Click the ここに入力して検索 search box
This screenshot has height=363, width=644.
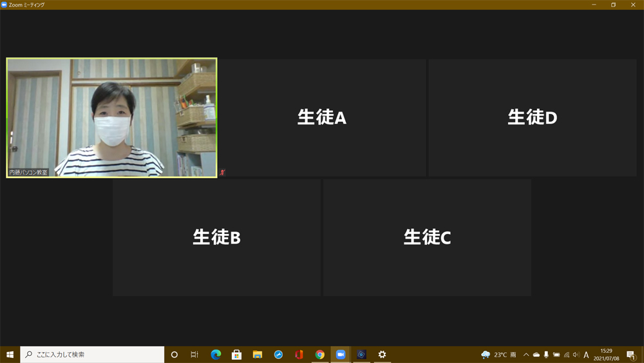92,355
